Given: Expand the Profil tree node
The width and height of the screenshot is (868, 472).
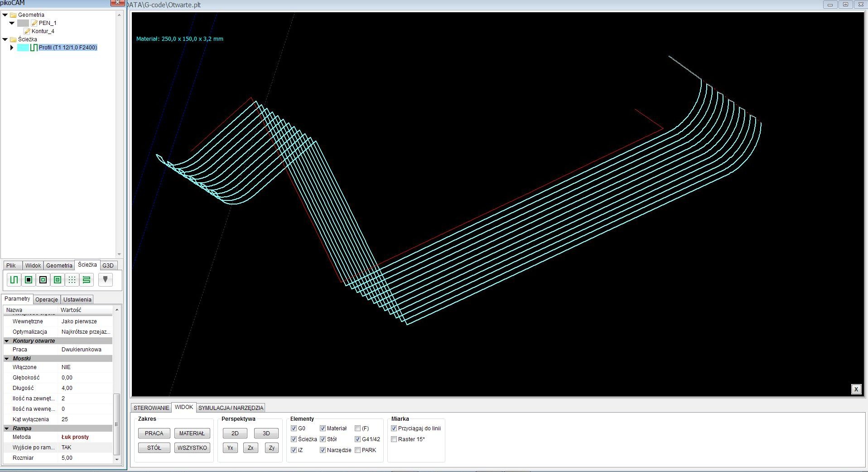Looking at the screenshot, I should point(12,48).
